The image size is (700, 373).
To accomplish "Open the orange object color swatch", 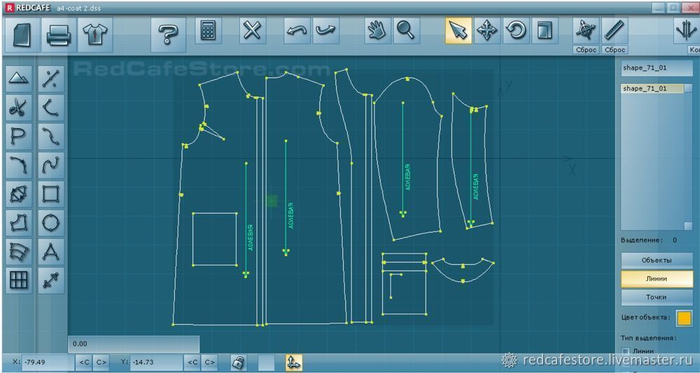I will pyautogui.click(x=684, y=318).
